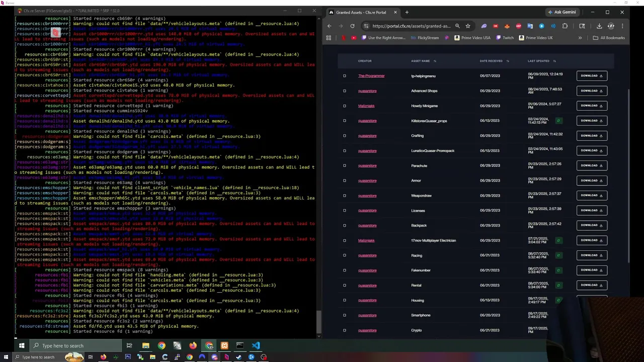Image resolution: width=644 pixels, height=362 pixels.
Task: Tick the checkbox for Howdy Minigame
Action: coord(345,106)
